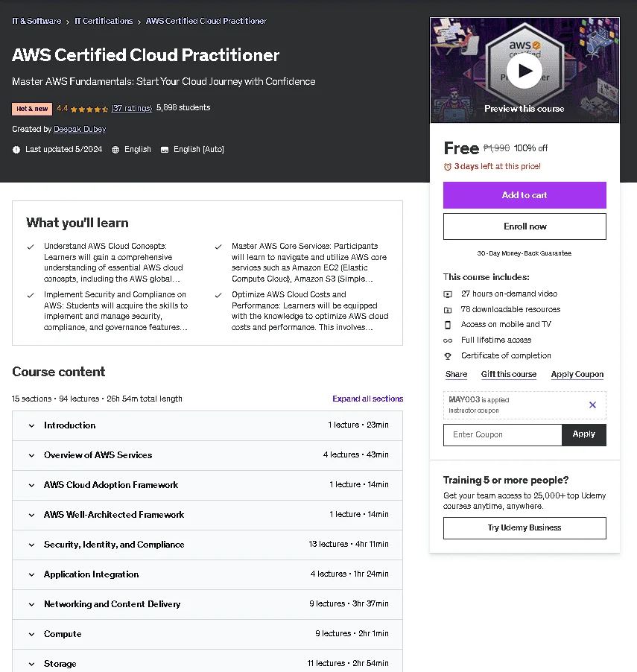The width and height of the screenshot is (637, 672).
Task: Click Try Udemy Business button
Action: point(525,528)
